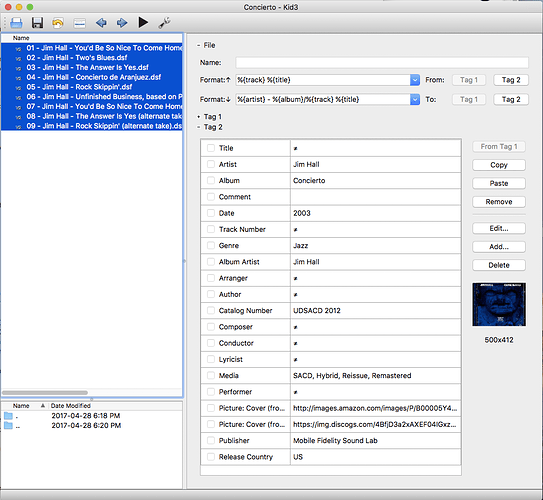The width and height of the screenshot is (543, 500).
Task: Click Tag 2 button next to To
Action: pyautogui.click(x=511, y=99)
